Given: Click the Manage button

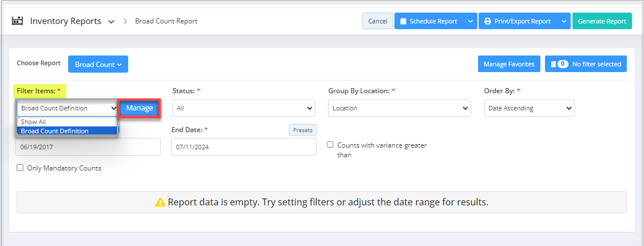Looking at the screenshot, I should coord(139,108).
